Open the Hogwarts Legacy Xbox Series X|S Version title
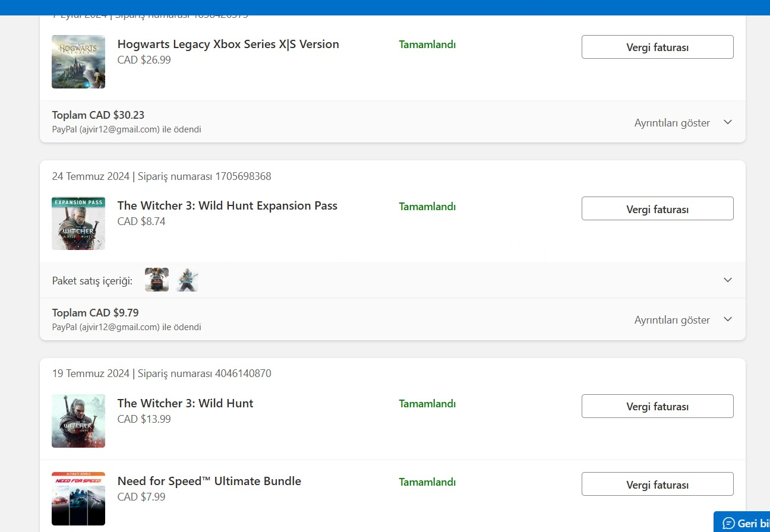The image size is (770, 532). tap(228, 44)
